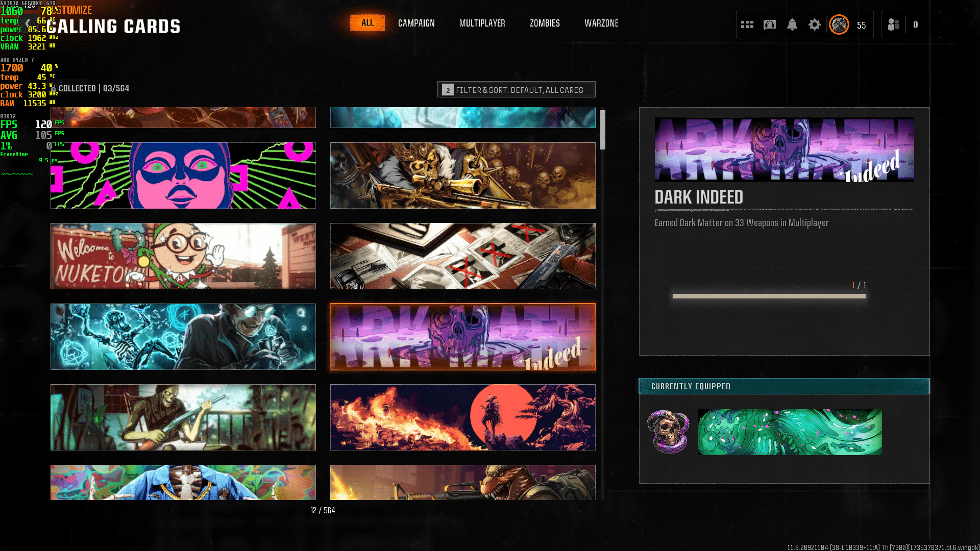Click the calling cards list scrollbar
This screenshot has width=980, height=551.
coord(603,130)
